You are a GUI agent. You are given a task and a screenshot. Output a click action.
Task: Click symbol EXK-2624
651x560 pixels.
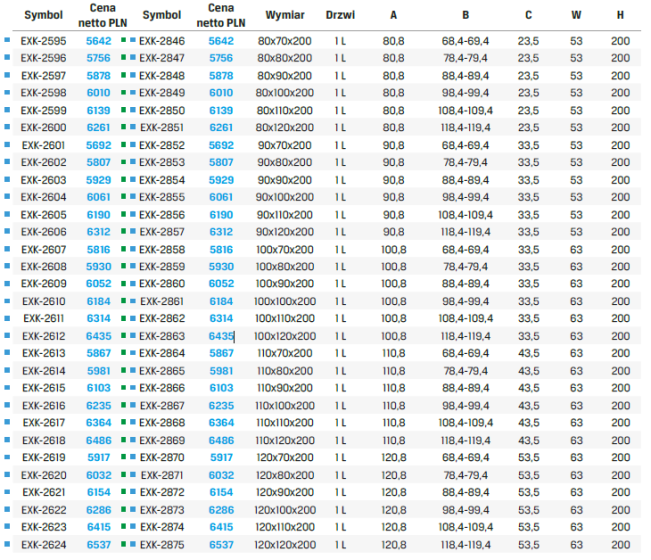(x=43, y=546)
